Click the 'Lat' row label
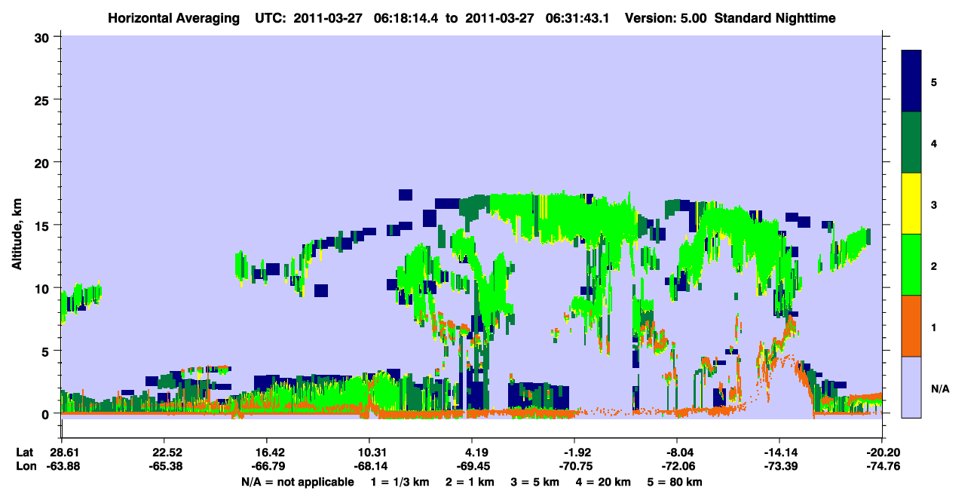Screen dimensions: 980x503 25,452
